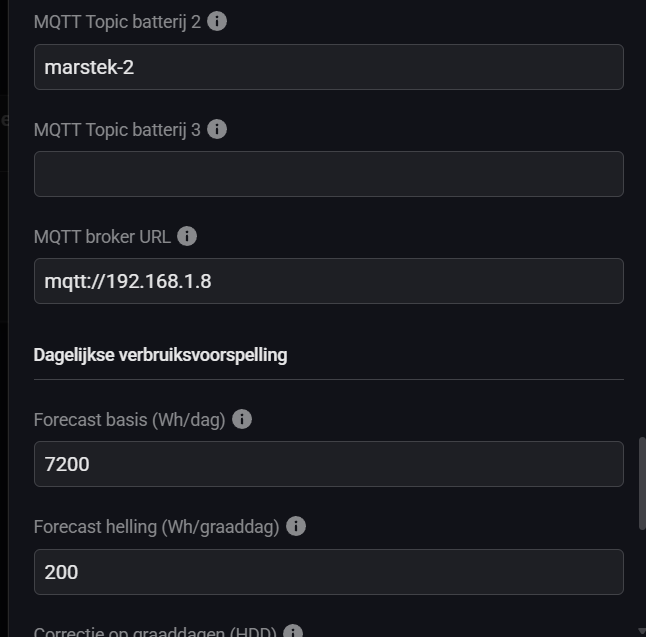This screenshot has width=646, height=637.
Task: Click the Forecast basis field showing 7200
Action: (328, 464)
